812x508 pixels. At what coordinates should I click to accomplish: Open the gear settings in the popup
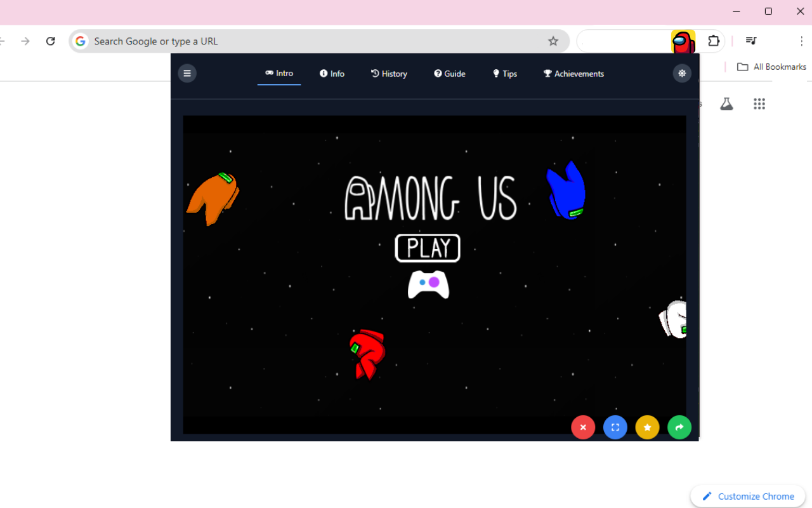click(682, 73)
